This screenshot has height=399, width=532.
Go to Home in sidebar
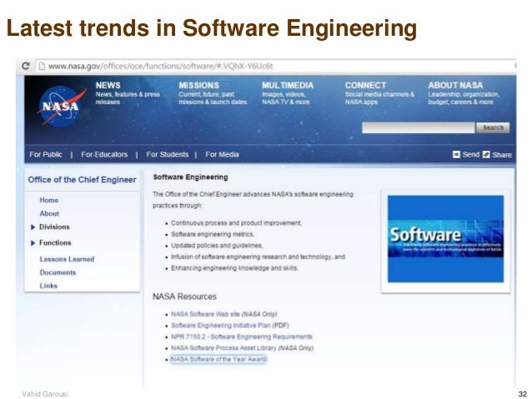(x=49, y=201)
